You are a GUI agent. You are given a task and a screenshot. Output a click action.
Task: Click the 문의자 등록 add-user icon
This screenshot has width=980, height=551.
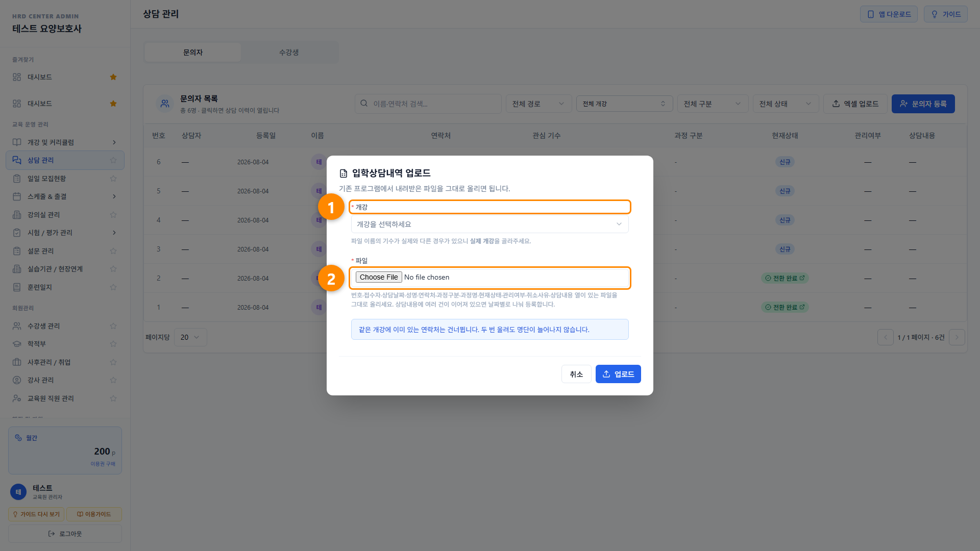[904, 104]
